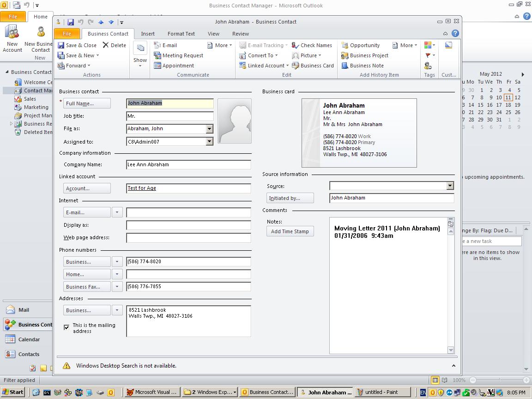
Task: Select Marketing folder in Outlook tree
Action: (x=36, y=107)
